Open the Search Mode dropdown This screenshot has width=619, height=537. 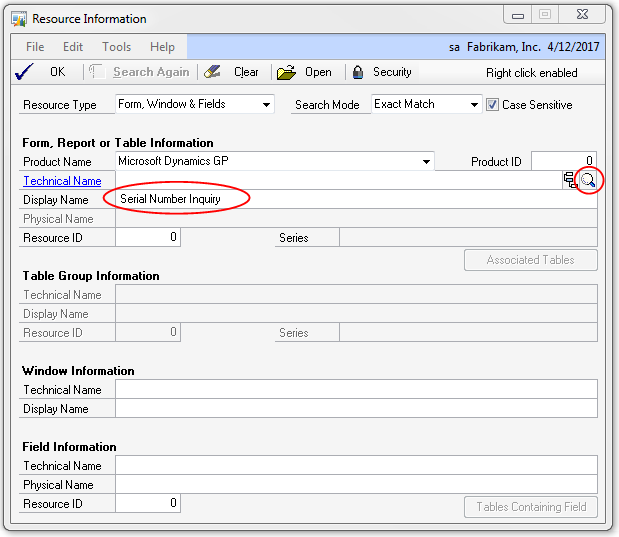(x=474, y=104)
